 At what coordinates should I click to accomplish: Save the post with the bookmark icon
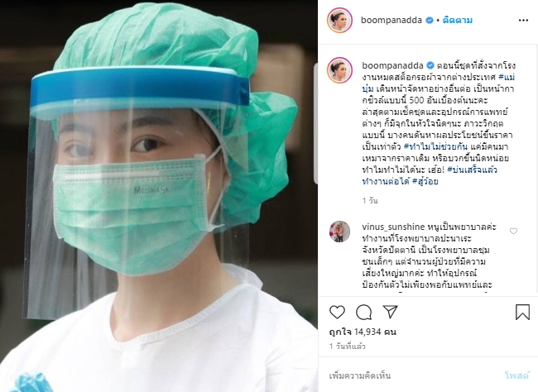[x=522, y=312]
